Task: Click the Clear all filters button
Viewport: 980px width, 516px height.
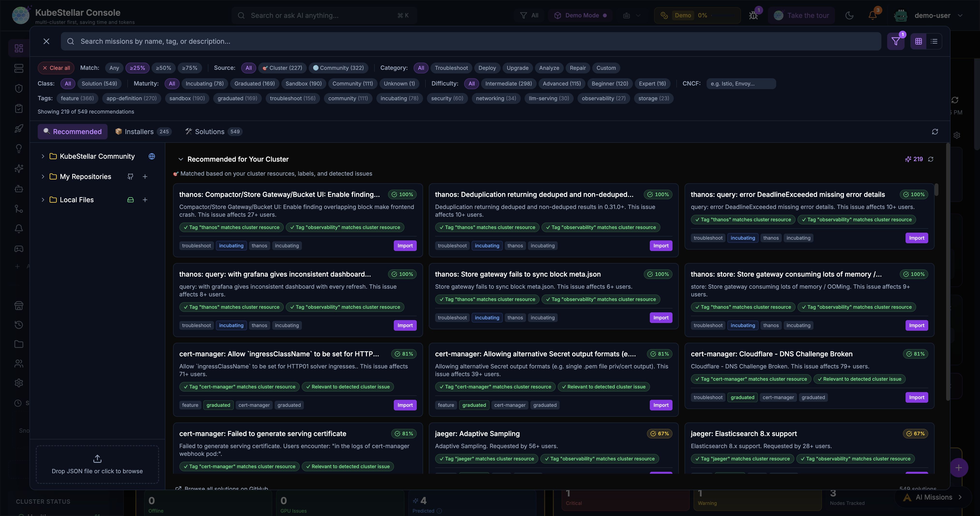Action: pos(56,68)
